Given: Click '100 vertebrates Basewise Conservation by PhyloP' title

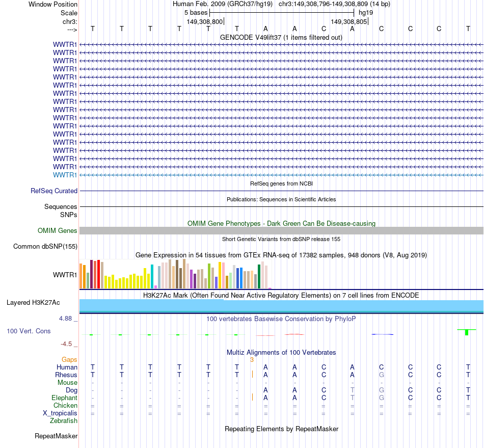Looking at the screenshot, I should pyautogui.click(x=281, y=319).
